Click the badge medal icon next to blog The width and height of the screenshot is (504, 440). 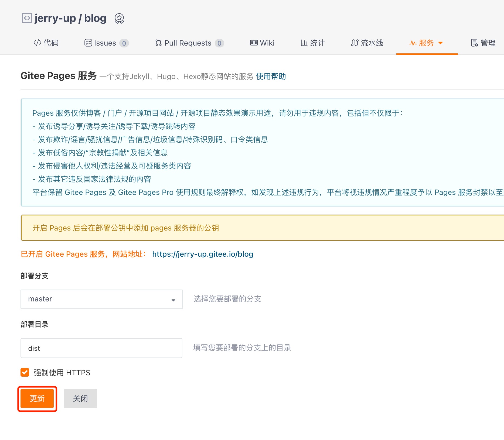click(119, 19)
